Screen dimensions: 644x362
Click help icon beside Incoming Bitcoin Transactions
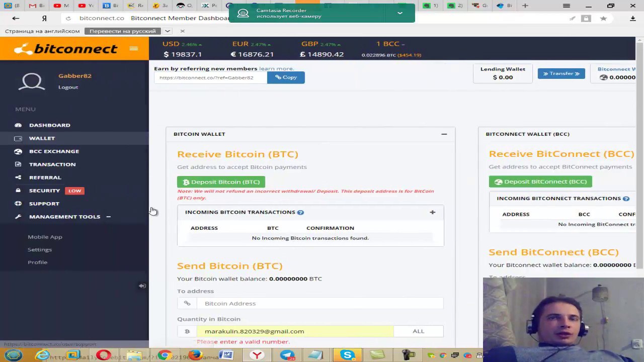click(x=300, y=212)
